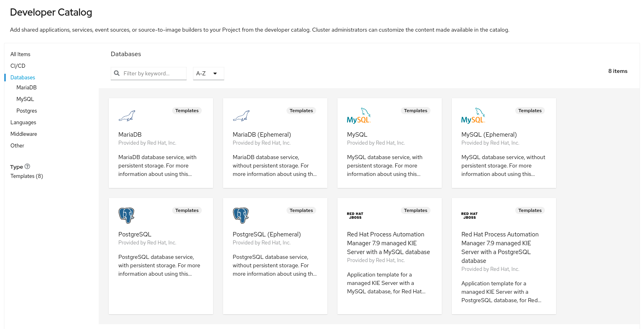The height and width of the screenshot is (329, 644).
Task: Click the MariaDB seal logo icon
Action: 127,116
